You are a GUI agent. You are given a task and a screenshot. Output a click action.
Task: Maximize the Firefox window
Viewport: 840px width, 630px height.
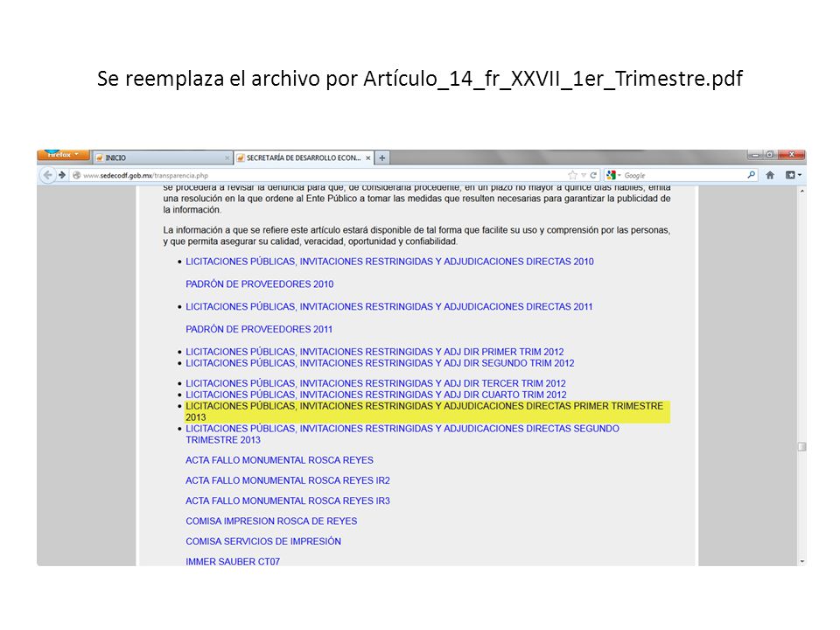coord(769,155)
